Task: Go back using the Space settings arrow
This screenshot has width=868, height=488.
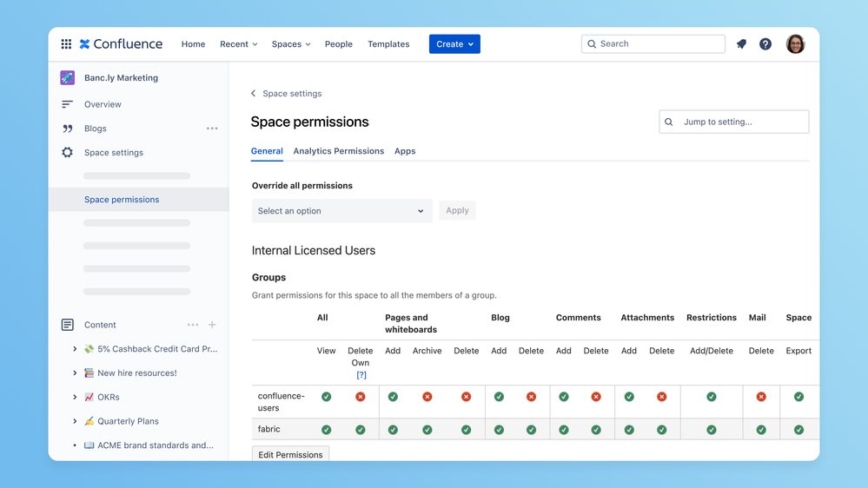Action: [x=254, y=94]
